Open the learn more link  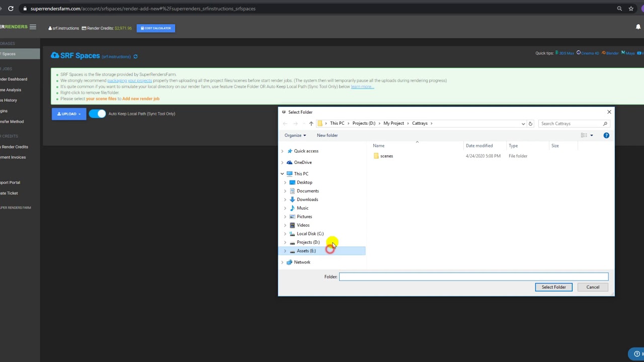362,86
